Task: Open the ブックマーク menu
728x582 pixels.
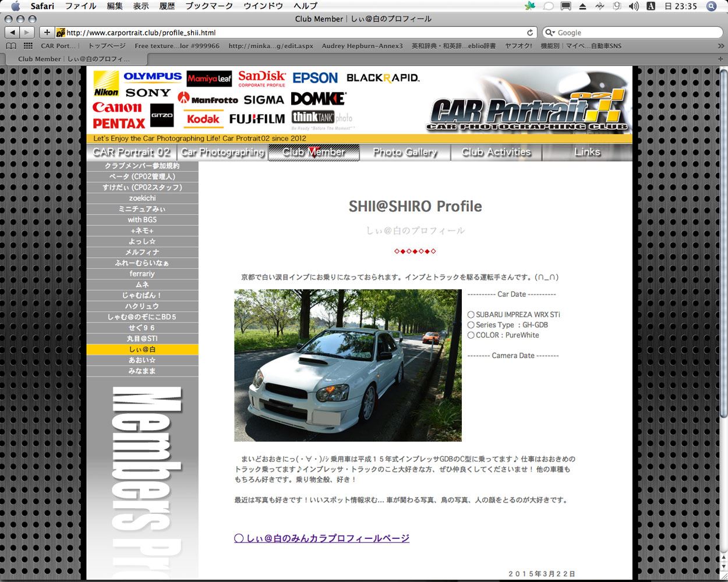Action: pyautogui.click(x=209, y=6)
